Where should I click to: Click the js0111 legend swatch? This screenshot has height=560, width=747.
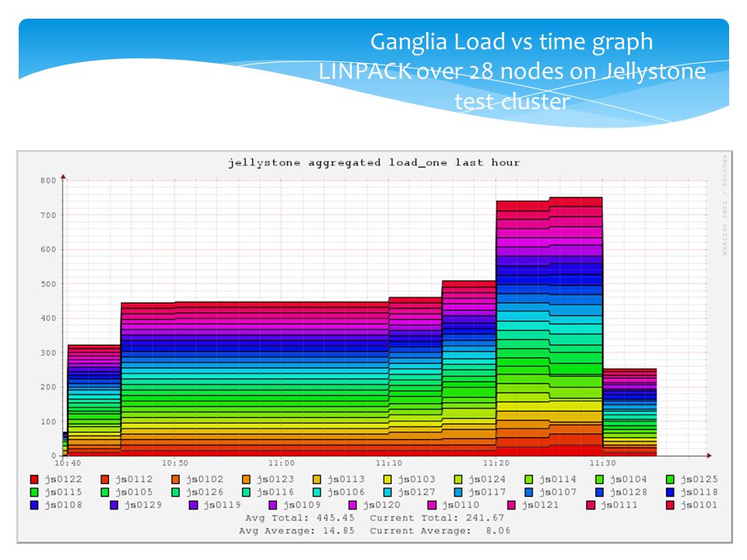point(591,505)
